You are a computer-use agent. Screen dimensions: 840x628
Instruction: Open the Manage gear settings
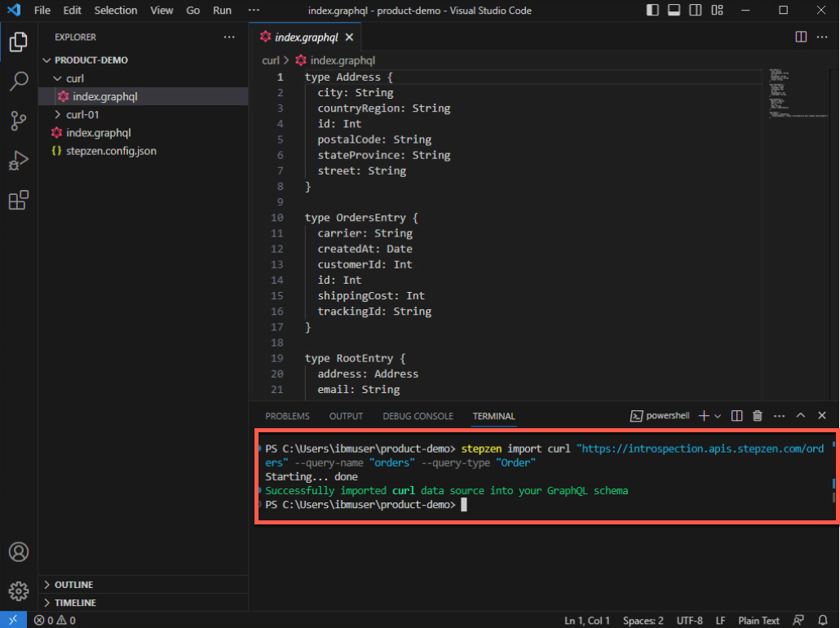[19, 590]
